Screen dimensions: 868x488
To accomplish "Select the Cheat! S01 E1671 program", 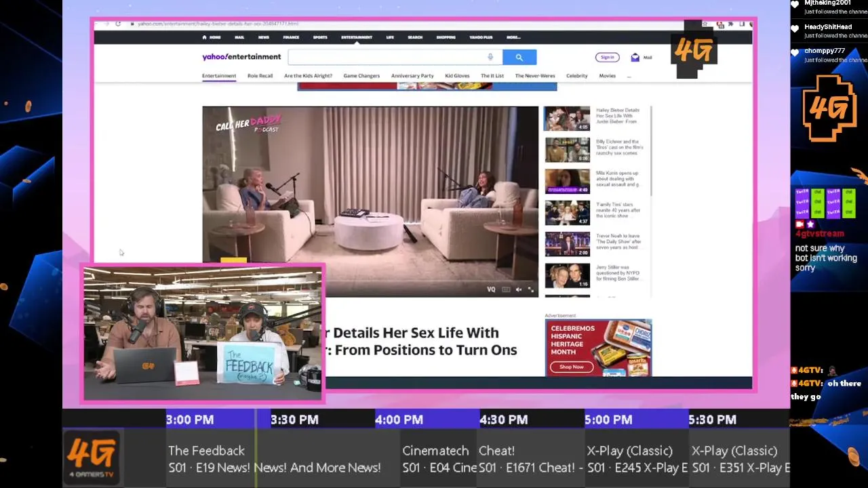I will 531,459.
